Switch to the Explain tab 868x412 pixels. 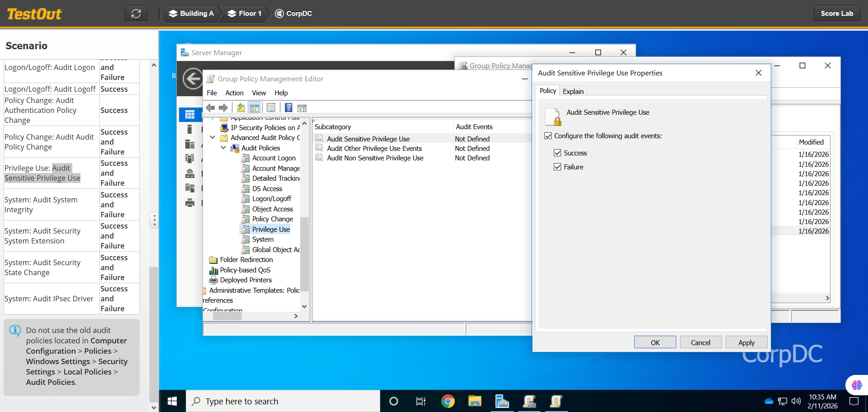tap(573, 91)
